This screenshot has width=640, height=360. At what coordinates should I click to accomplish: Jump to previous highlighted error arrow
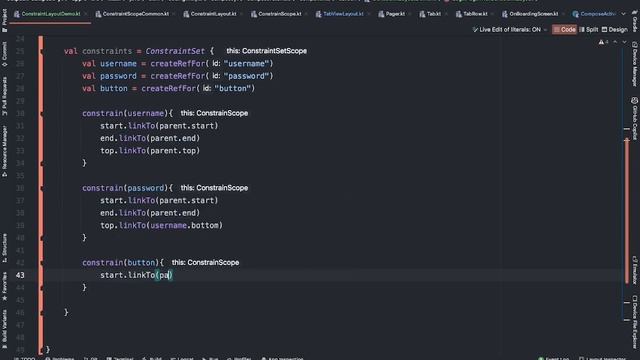(615, 42)
